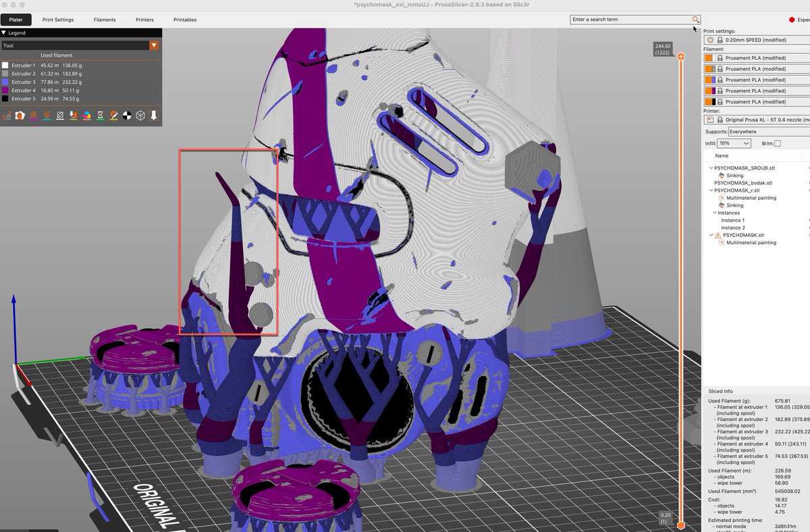Viewport: 810px width, 532px height.
Task: Toggle Seams visibility icon in legend
Action: point(60,116)
